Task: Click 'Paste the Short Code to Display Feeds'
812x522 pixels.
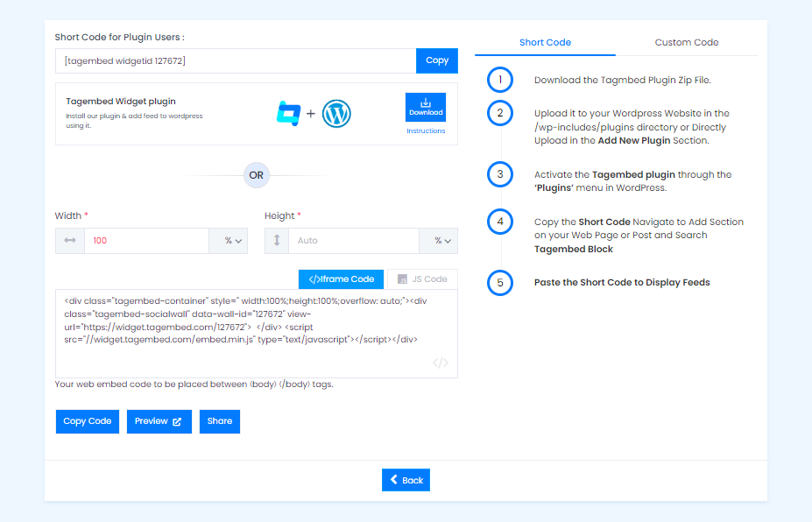Action: coord(622,283)
